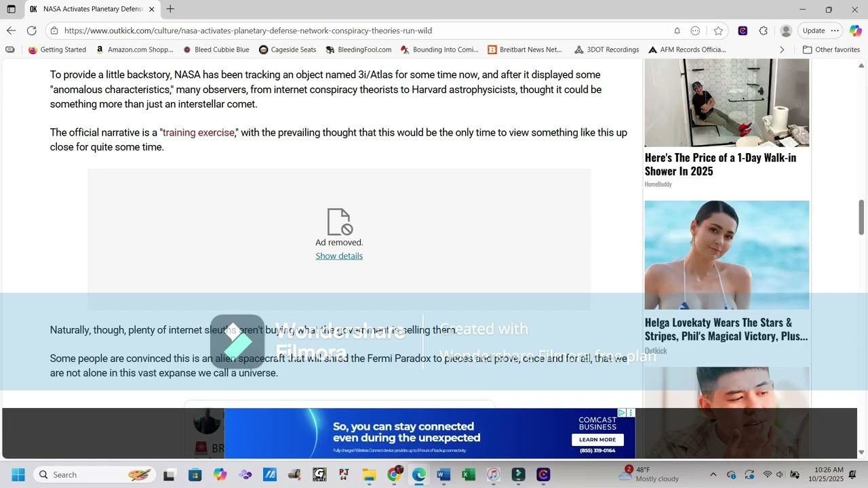Open Task View on the taskbar
868x488 pixels.
pyautogui.click(x=169, y=474)
